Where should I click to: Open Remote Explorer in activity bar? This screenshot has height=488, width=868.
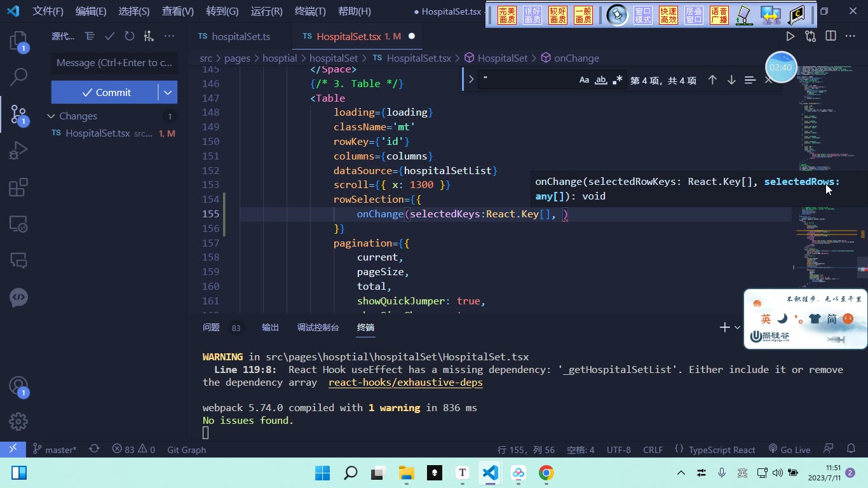coord(18,224)
